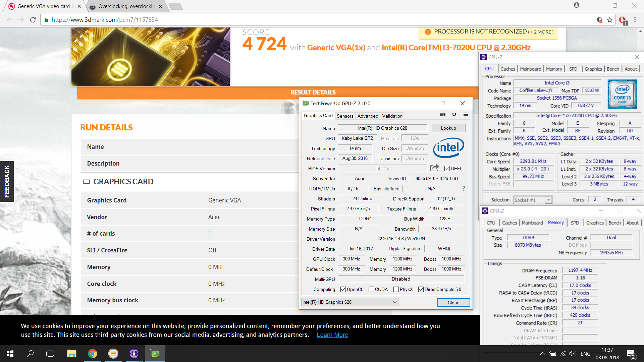Viewport: 644px width, 362px height.
Task: Switch to Advanced tab in GPU-Z
Action: pos(368,116)
